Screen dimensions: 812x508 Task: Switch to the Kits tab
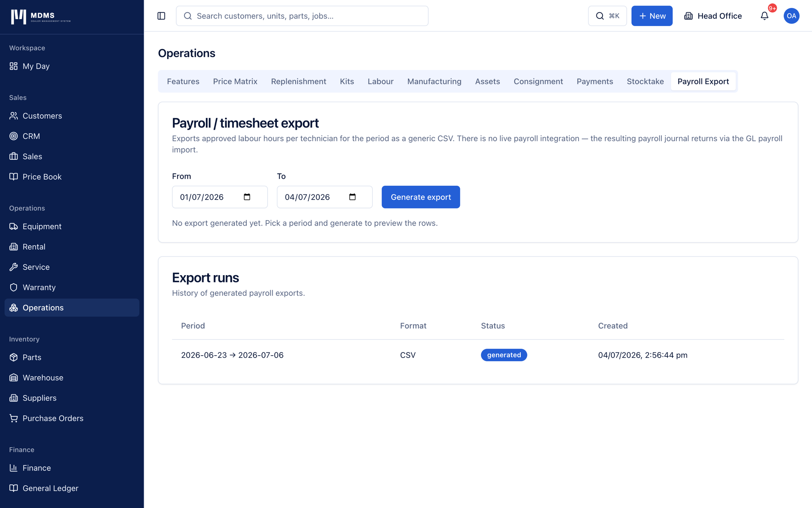point(347,81)
